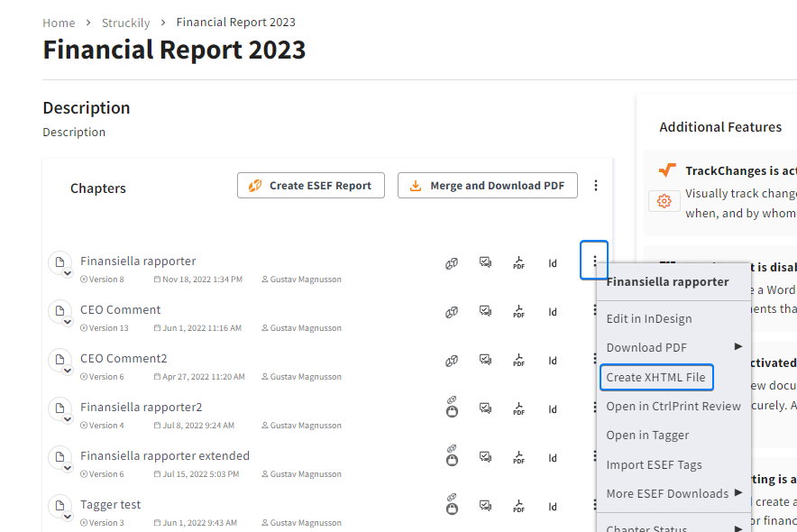Choose Create XHTML File menu entry
This screenshot has width=797, height=532.
(x=656, y=378)
